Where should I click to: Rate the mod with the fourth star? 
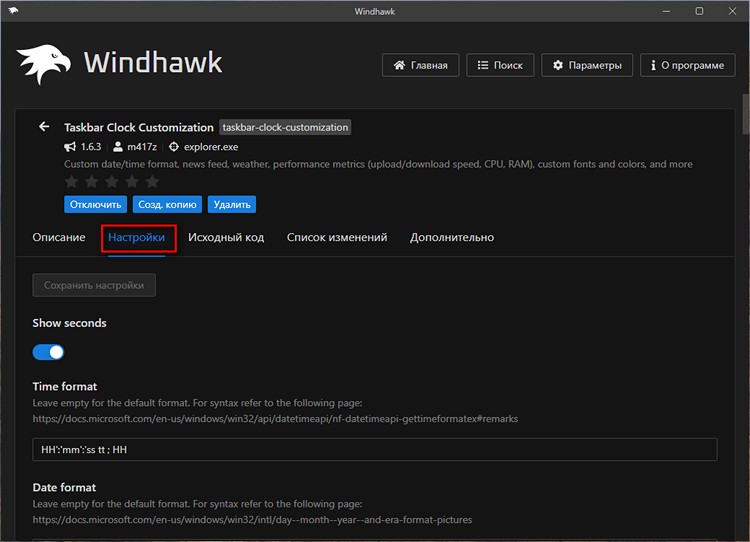pyautogui.click(x=132, y=182)
